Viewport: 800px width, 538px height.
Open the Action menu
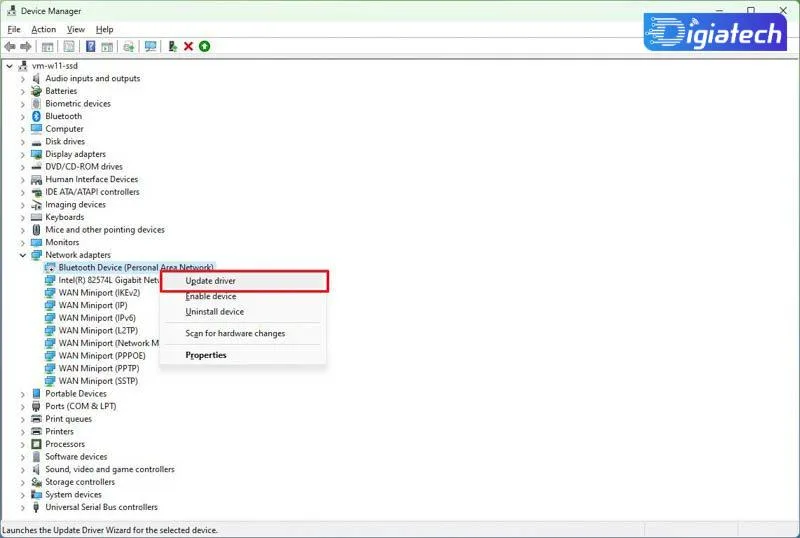click(43, 30)
